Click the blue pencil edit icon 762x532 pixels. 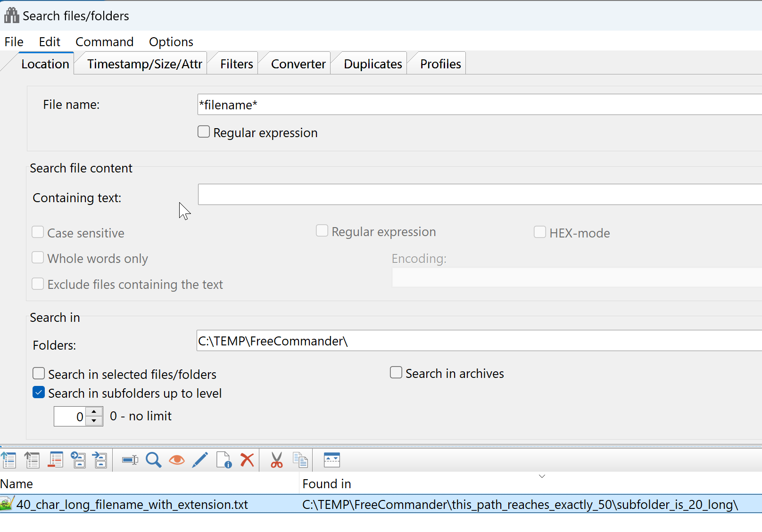point(200,460)
